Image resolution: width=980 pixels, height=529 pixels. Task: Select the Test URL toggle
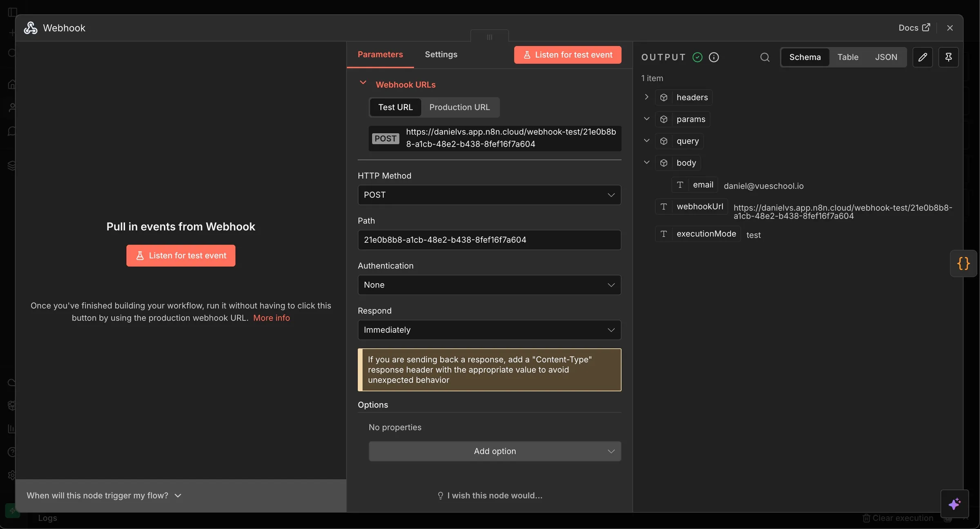pos(395,107)
